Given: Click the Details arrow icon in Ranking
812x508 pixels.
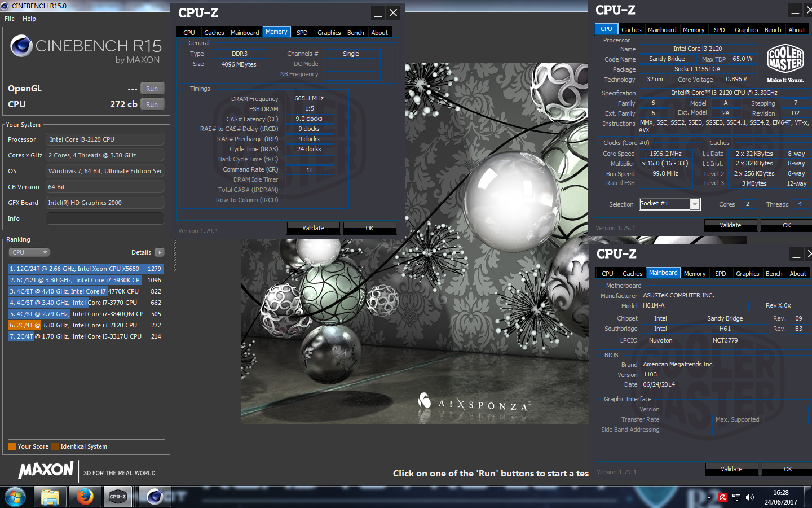Looking at the screenshot, I should (x=160, y=252).
